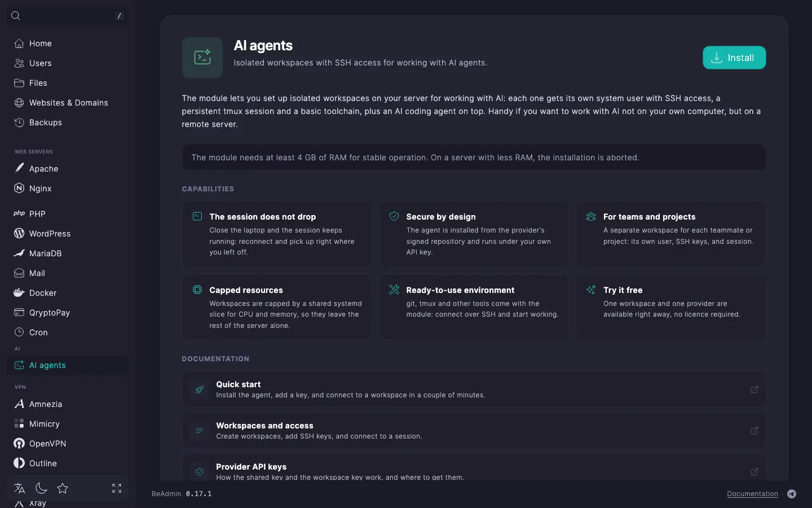Image resolution: width=812 pixels, height=508 pixels.
Task: Click the Secure by design shield icon
Action: [394, 216]
